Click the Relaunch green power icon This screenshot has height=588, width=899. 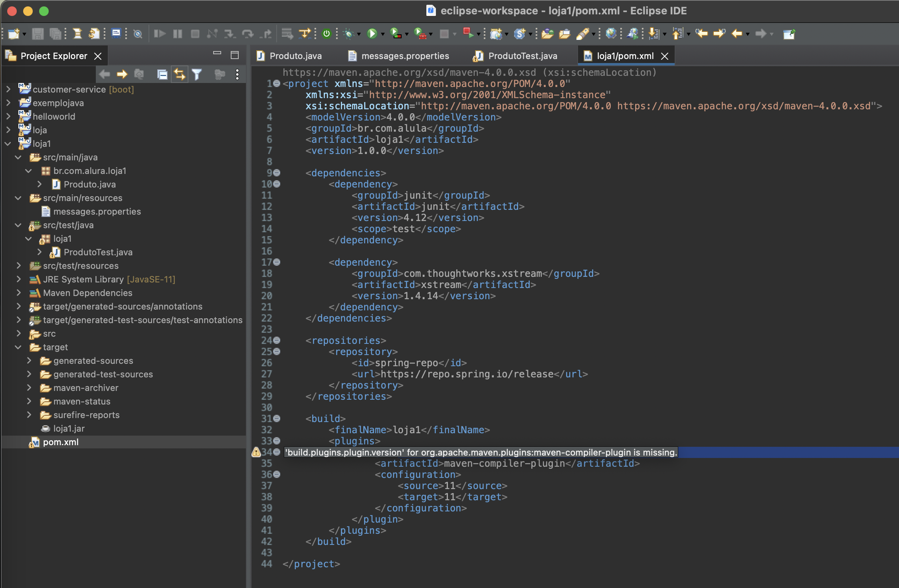tap(327, 34)
